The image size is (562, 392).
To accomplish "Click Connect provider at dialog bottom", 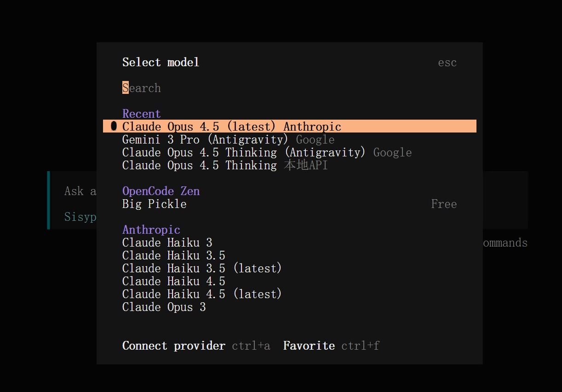I will click(174, 346).
